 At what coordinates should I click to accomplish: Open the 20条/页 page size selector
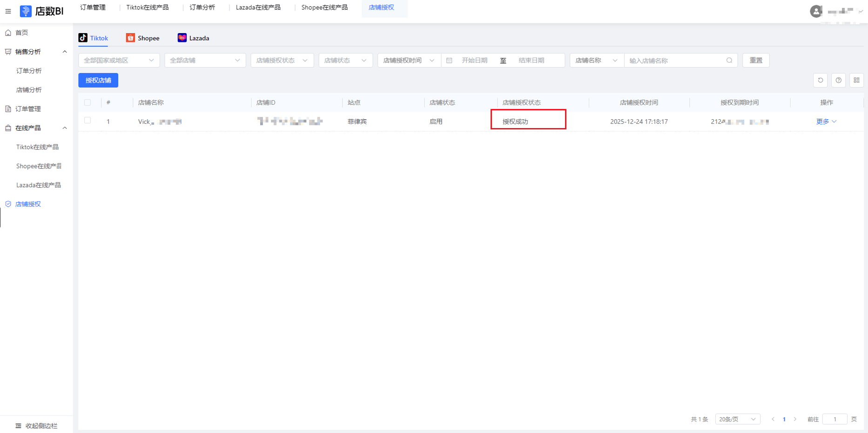[737, 419]
